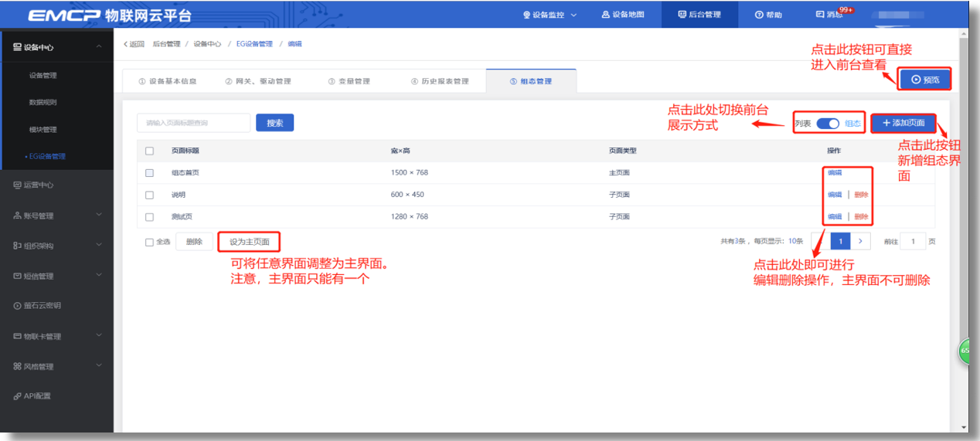980x441 pixels.
Task: Toggle the 列表/组态 display switch
Action: click(x=828, y=124)
